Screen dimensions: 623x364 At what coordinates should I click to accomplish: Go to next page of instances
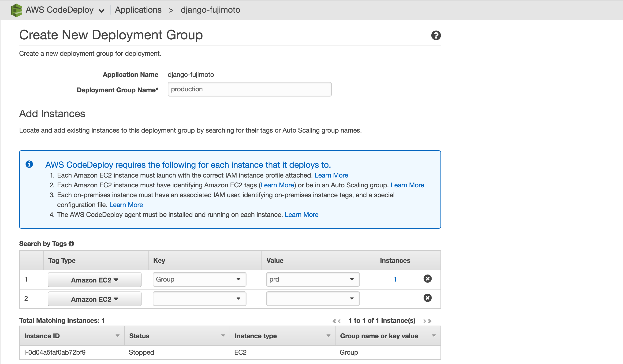coord(425,321)
